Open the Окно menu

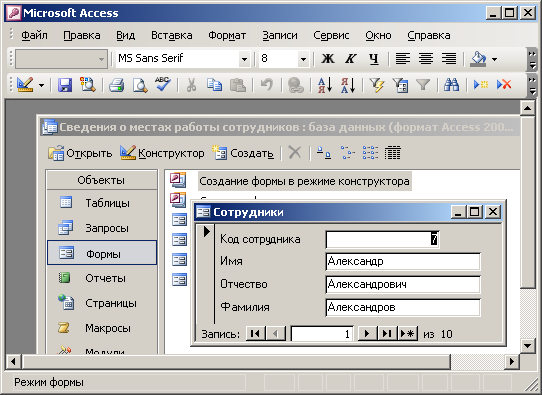(378, 35)
